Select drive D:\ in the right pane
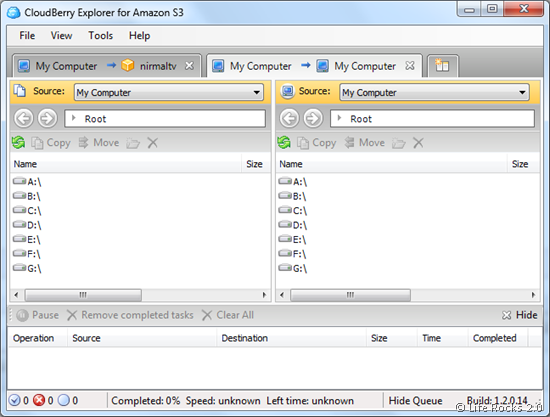The height and width of the screenshot is (417, 550). click(293, 225)
